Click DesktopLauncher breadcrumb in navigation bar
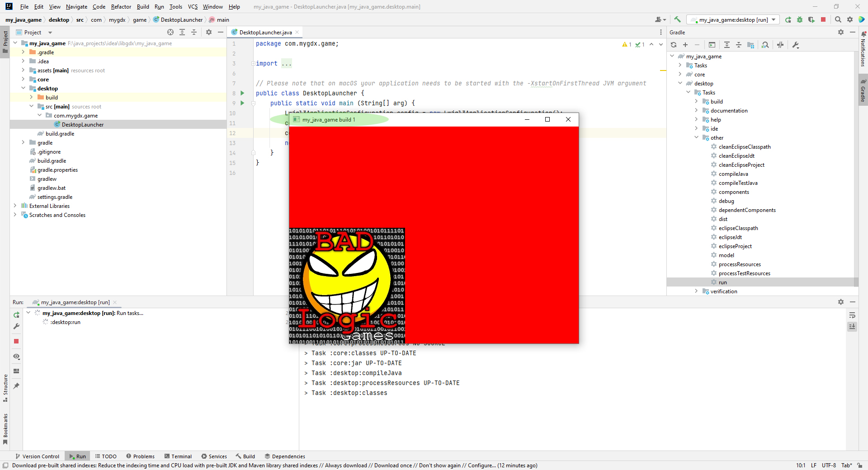Image resolution: width=868 pixels, height=470 pixels. [178, 19]
